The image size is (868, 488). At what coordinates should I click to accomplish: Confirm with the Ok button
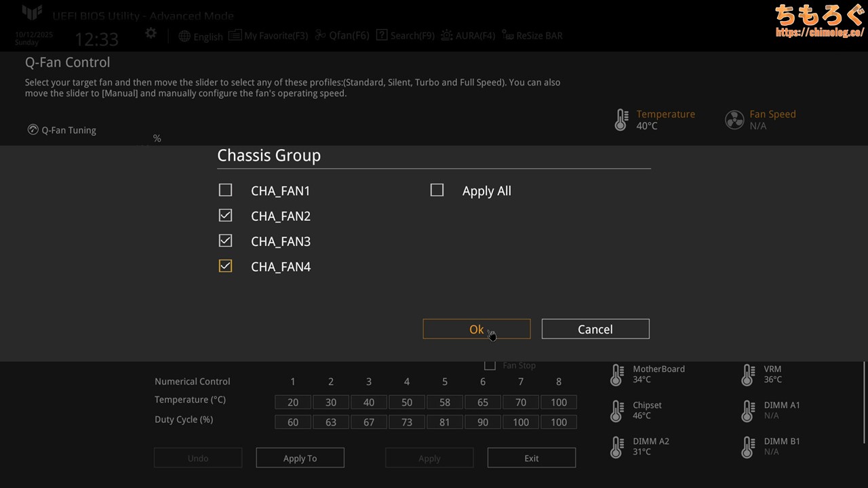click(476, 329)
